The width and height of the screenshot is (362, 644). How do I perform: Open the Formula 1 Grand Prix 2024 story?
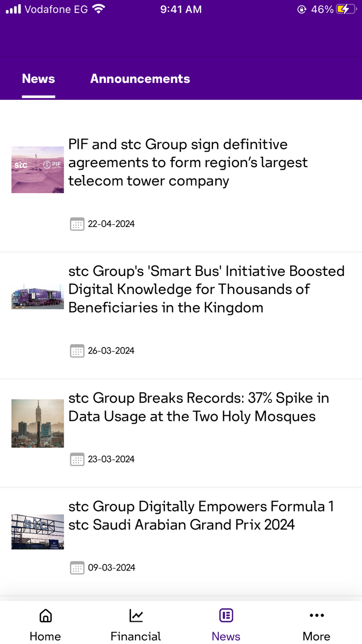pyautogui.click(x=201, y=516)
